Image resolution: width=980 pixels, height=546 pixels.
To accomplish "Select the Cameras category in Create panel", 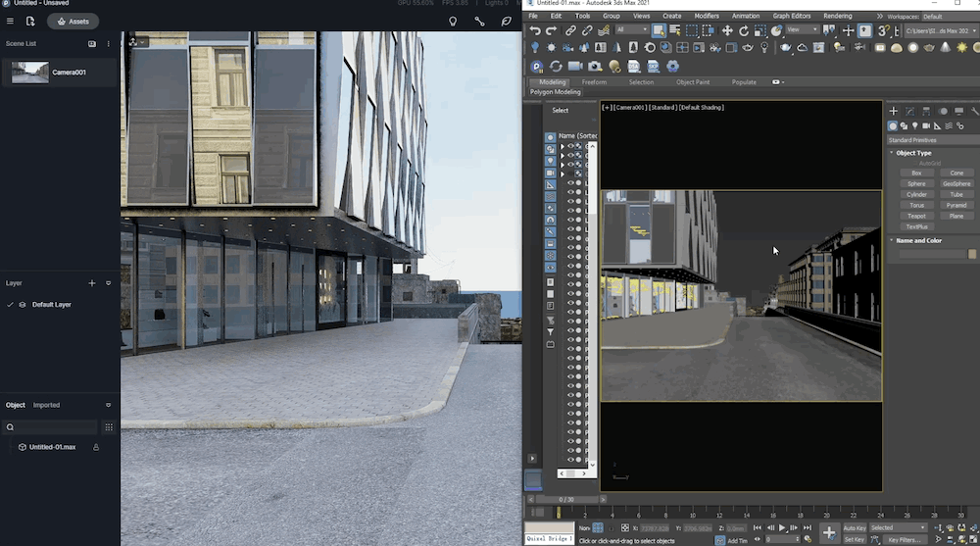I will coord(926,125).
